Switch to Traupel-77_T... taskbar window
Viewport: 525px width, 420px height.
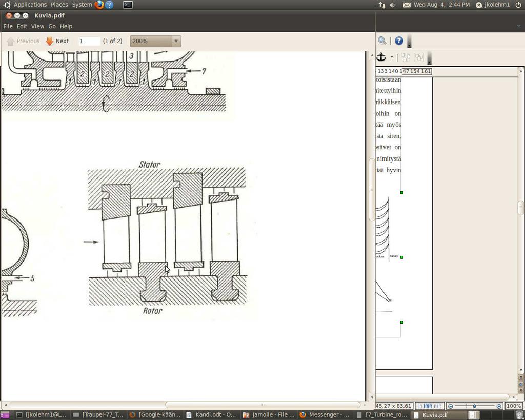coord(98,415)
